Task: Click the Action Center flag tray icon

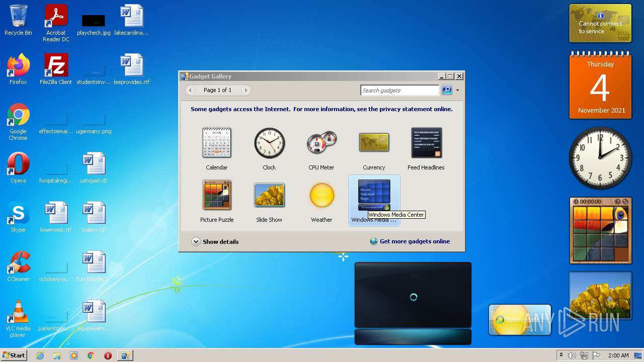Action: point(596,355)
